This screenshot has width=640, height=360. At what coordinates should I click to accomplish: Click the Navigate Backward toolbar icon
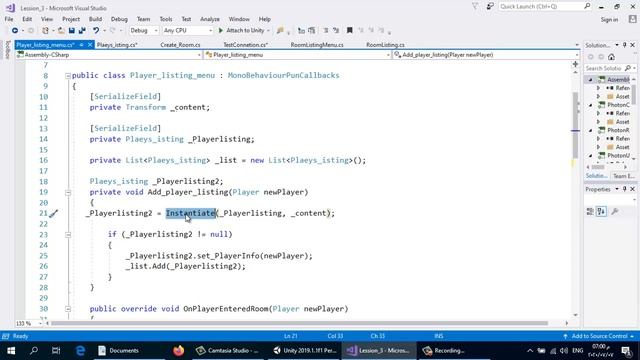[x=15, y=31]
